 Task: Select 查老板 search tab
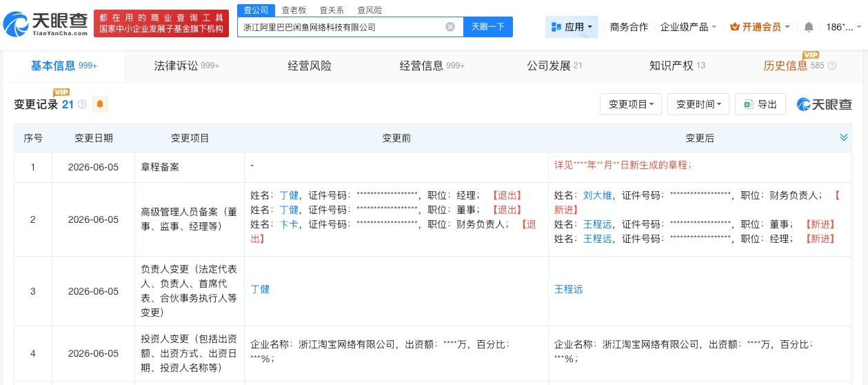(294, 10)
